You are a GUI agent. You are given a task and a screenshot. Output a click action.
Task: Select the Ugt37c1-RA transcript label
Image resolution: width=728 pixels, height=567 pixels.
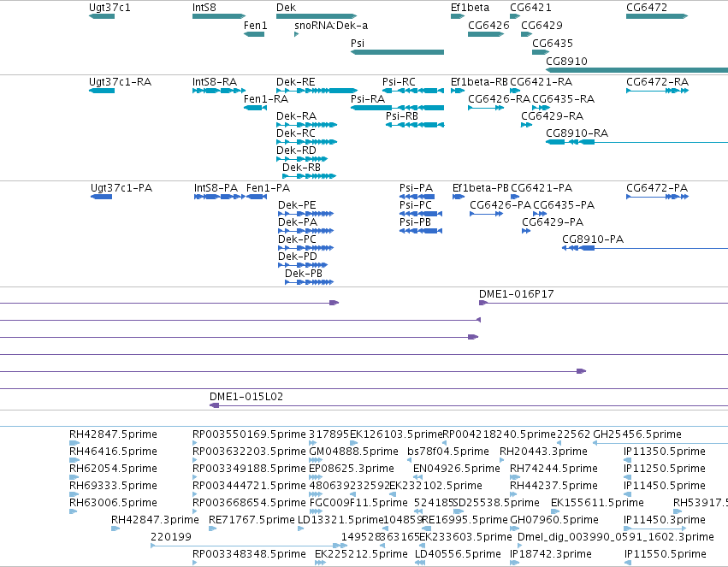click(121, 82)
